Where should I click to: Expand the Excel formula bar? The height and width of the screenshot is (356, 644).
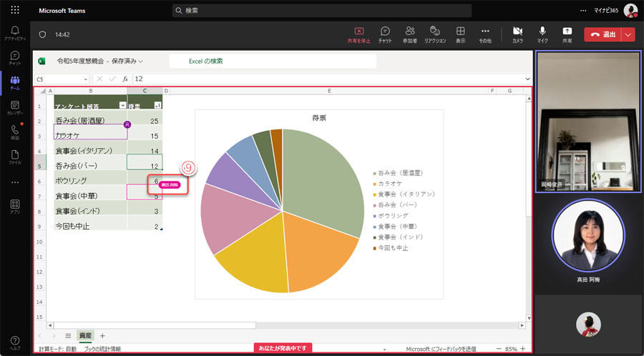528,79
